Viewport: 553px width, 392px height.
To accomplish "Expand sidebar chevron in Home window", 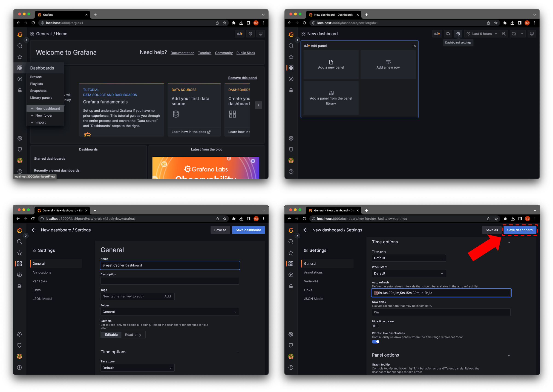I will 26,40.
